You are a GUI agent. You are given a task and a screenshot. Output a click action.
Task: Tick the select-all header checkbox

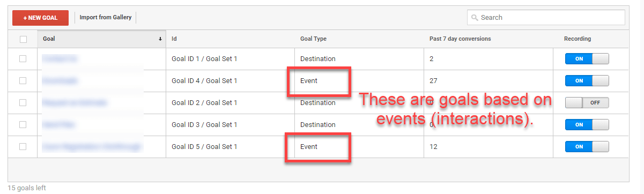tap(23, 39)
